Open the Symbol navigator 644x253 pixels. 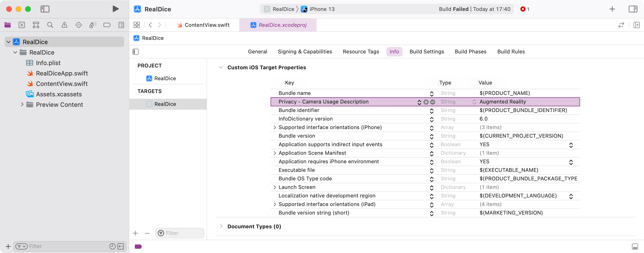[x=36, y=25]
